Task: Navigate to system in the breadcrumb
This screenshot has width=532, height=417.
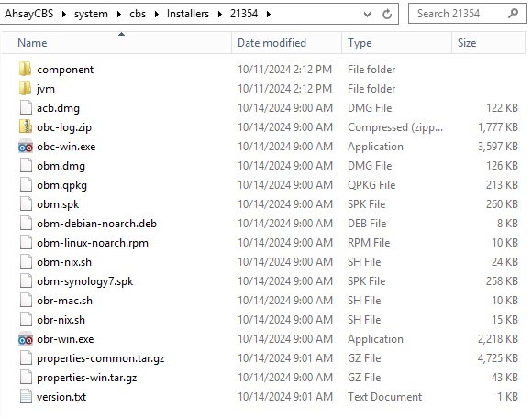Action: 91,14
